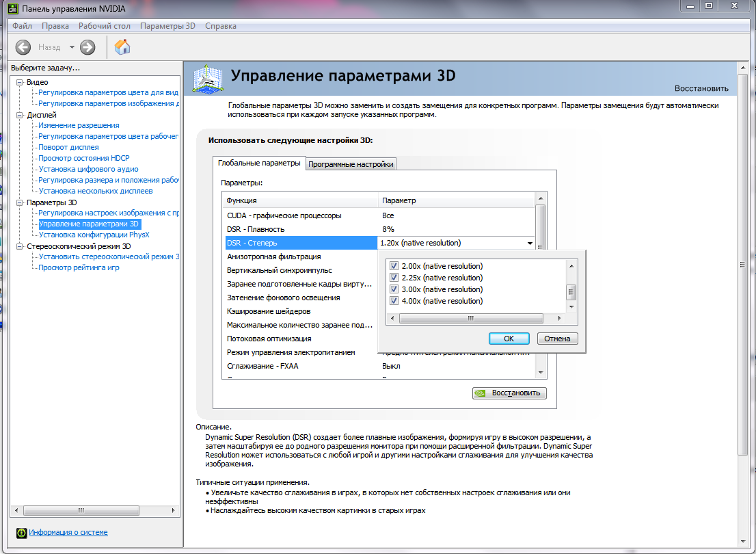Click the Восстановить button with NVIDIA logo
The image size is (756, 554).
pyautogui.click(x=509, y=393)
